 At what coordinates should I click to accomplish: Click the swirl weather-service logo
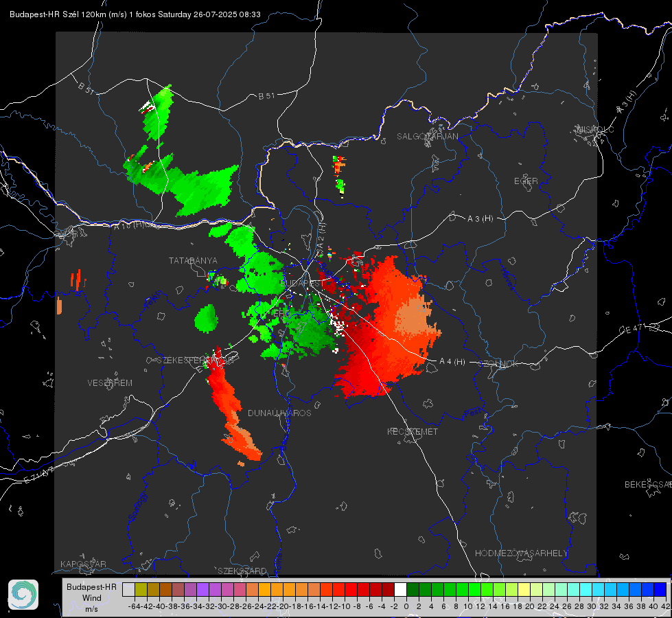(x=23, y=595)
